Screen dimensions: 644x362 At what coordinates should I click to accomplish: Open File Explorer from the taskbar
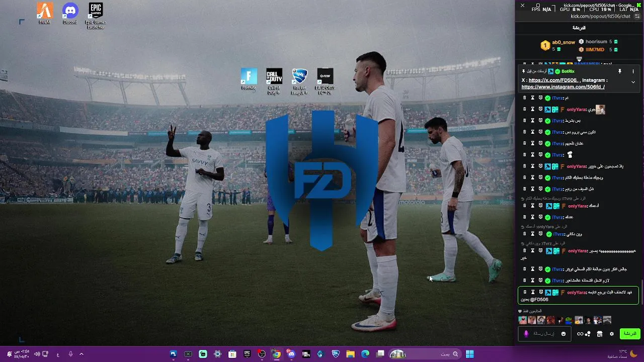click(x=350, y=354)
